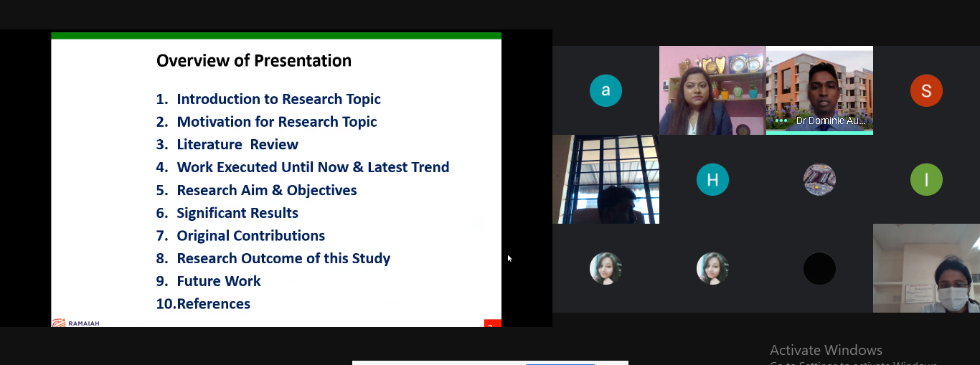Click the "Overview of Presentation" slide heading

click(254, 61)
